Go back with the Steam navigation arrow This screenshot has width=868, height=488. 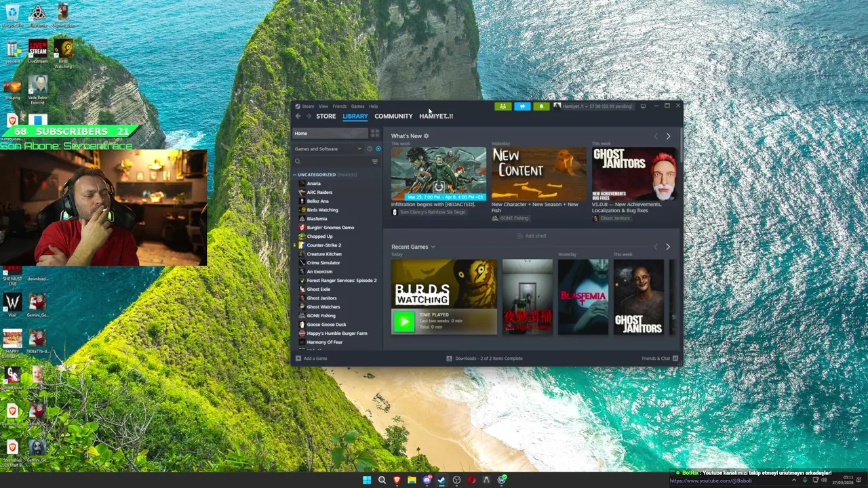298,117
